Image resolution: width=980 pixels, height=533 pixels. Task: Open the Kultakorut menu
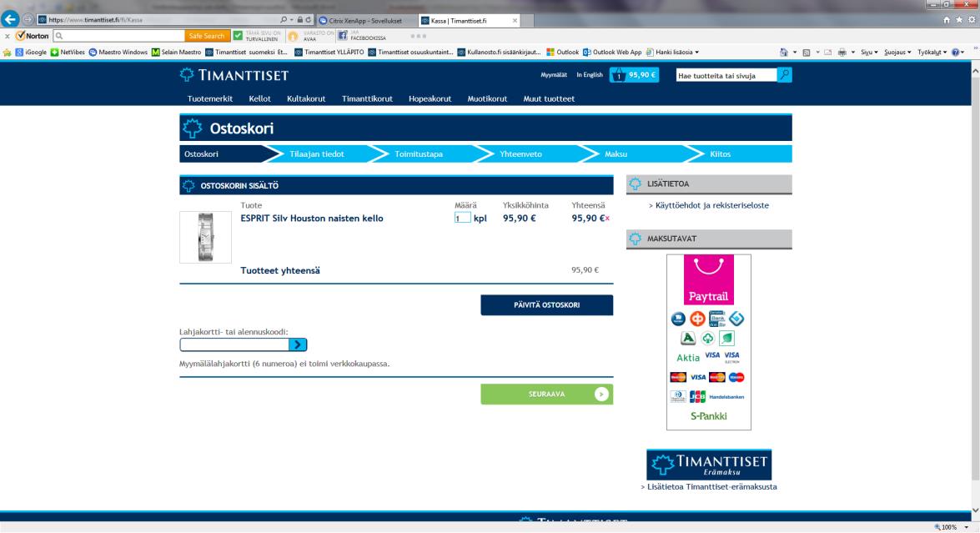pos(306,98)
